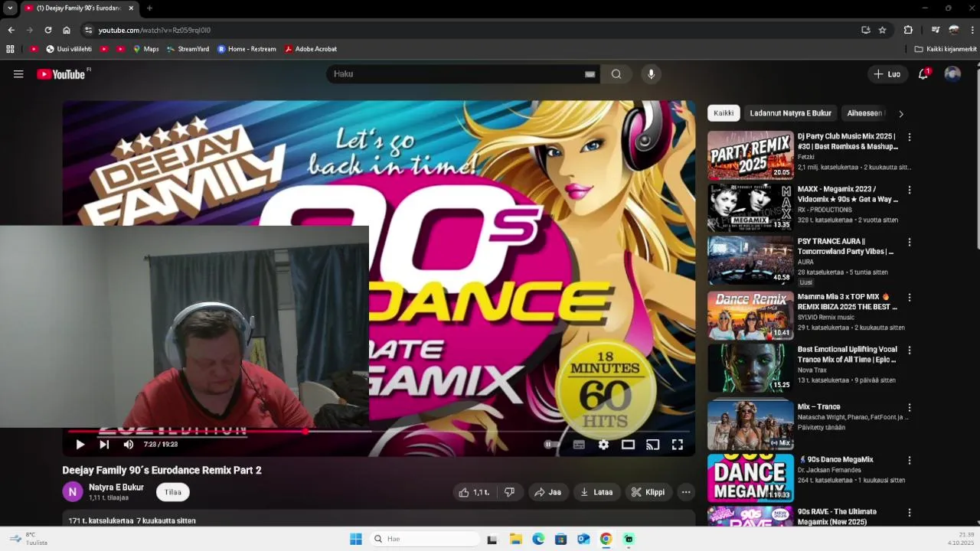This screenshot has width=980, height=551.
Task: Select the Ladannut Natyra E Bukur chip
Action: coord(790,113)
